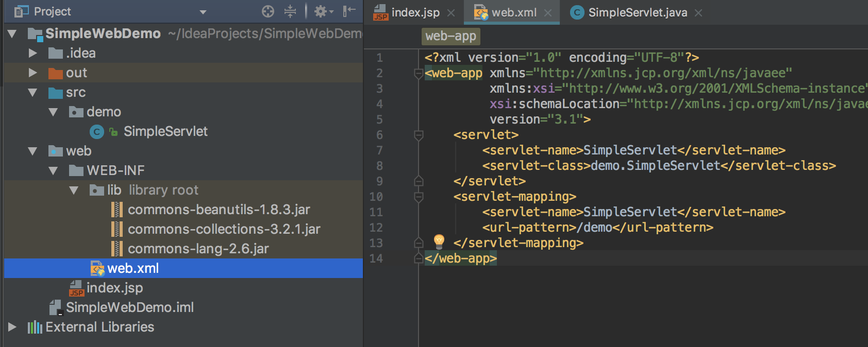Select the commons-collections jar archive icon

[118, 229]
